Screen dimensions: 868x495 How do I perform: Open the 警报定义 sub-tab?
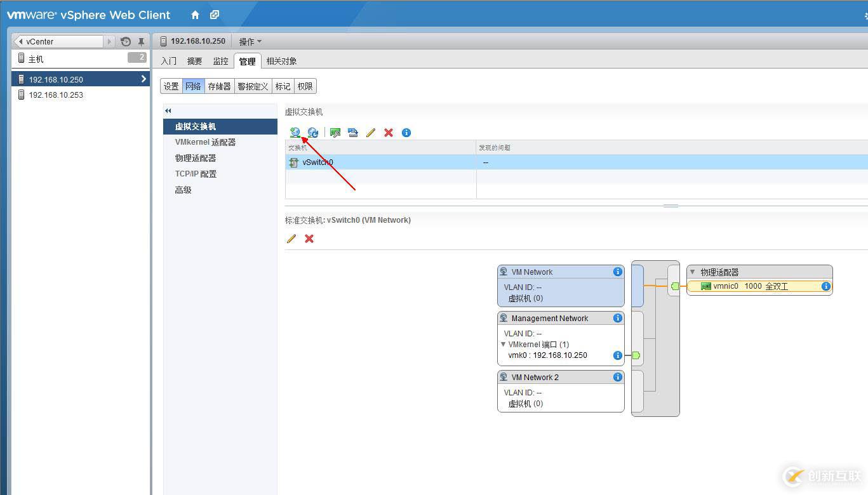tap(253, 86)
